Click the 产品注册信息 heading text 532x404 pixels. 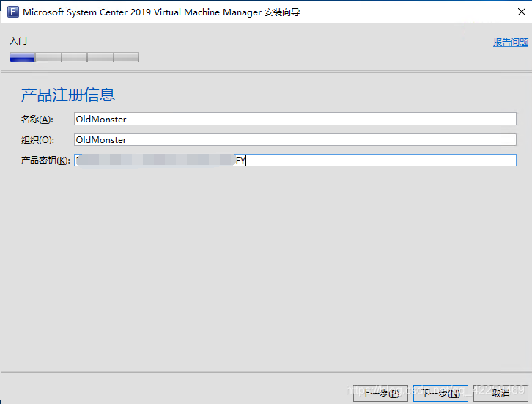click(x=68, y=95)
